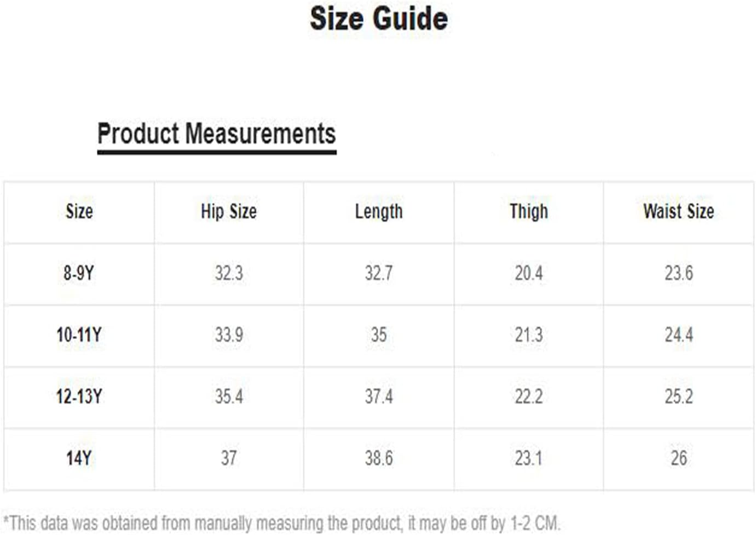
Task: Click the Size column header
Action: [x=79, y=211]
